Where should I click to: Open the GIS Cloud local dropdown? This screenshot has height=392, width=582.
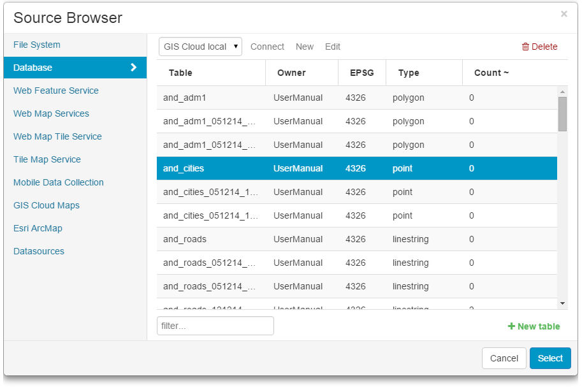200,47
